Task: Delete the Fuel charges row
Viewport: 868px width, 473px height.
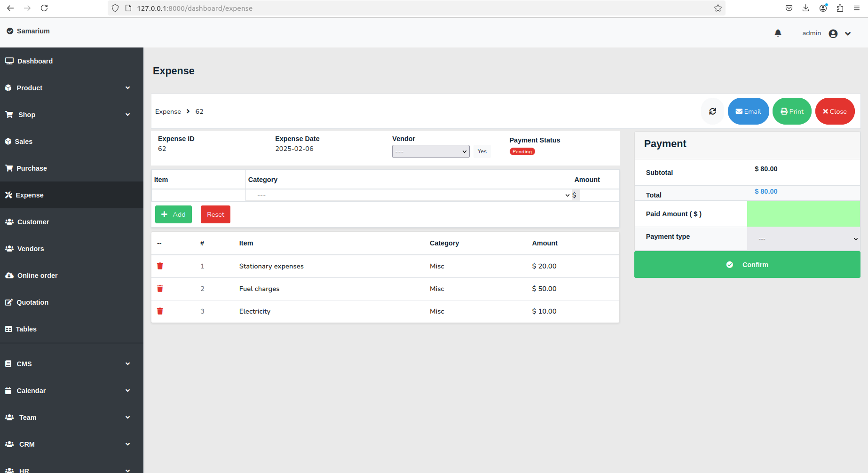Action: pos(160,289)
